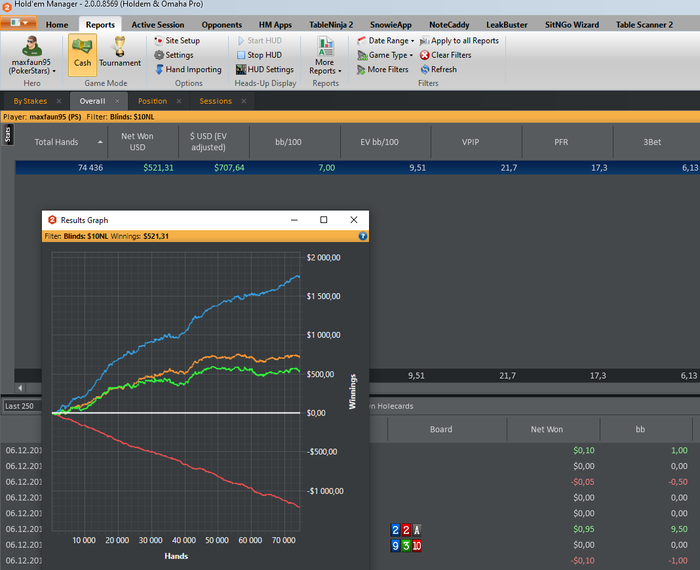The height and width of the screenshot is (570, 700).
Task: Close the Sessions report tab
Action: (x=244, y=101)
